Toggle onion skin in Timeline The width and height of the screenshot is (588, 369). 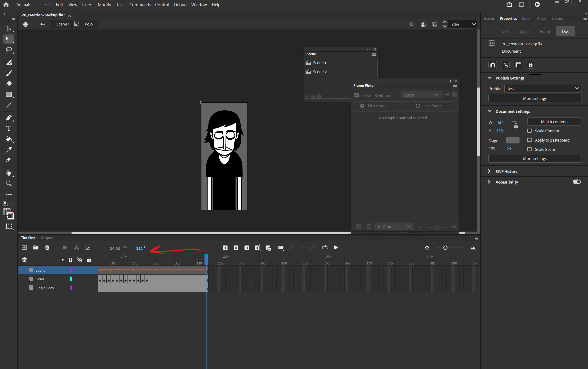click(x=281, y=248)
